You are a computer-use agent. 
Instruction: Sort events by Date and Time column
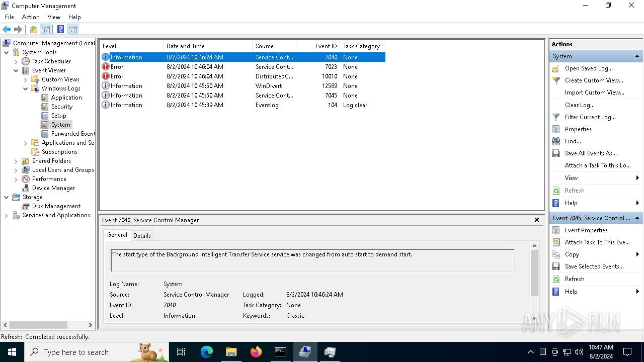(208, 46)
